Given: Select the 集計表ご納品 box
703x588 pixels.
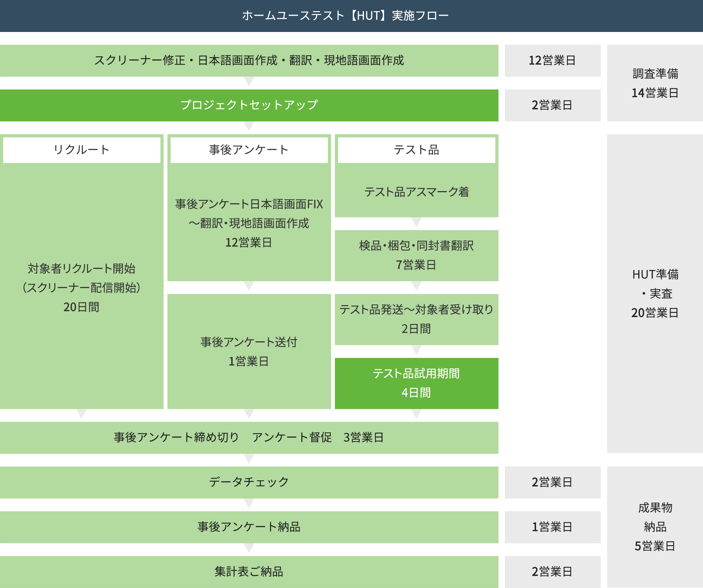Looking at the screenshot, I should pyautogui.click(x=249, y=572).
